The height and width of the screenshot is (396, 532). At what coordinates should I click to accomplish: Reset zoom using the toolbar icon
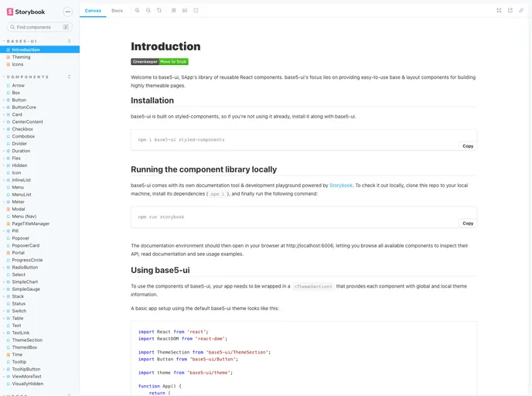click(x=159, y=11)
